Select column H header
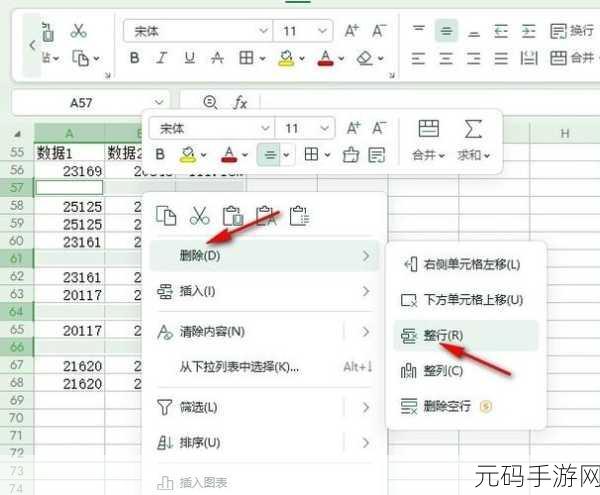 (564, 134)
